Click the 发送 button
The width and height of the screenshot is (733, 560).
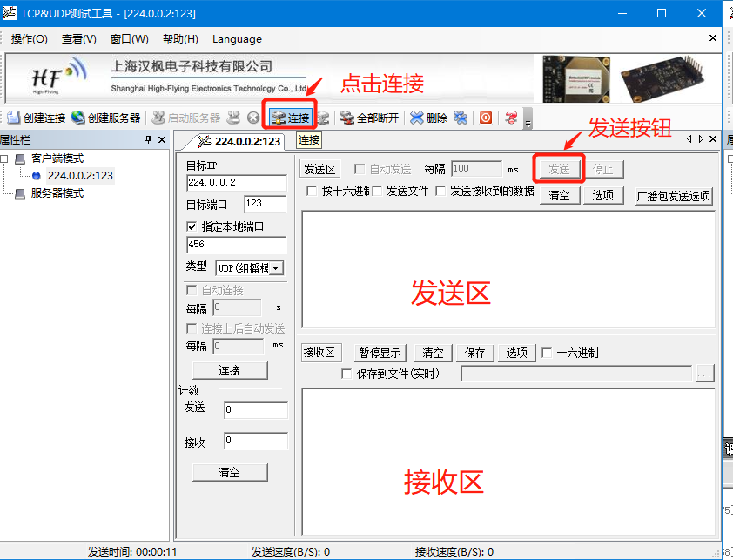click(559, 169)
